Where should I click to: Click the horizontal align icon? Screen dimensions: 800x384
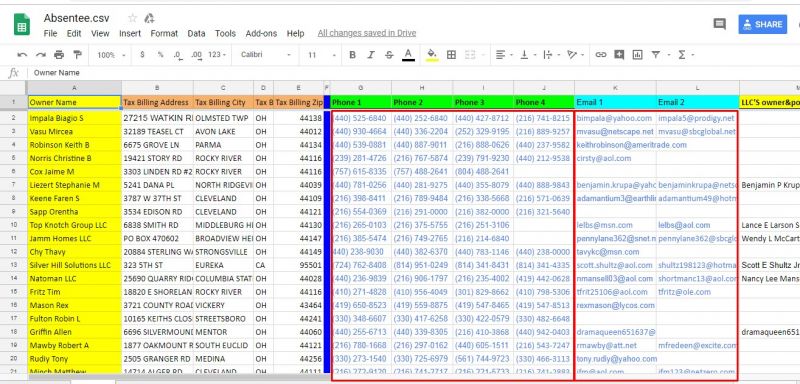501,55
